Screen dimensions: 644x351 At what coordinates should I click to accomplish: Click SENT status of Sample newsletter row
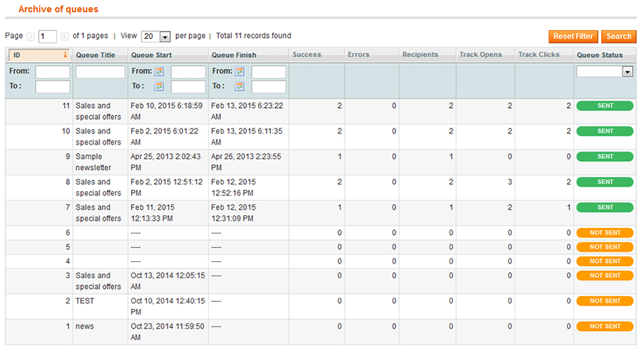coord(604,156)
